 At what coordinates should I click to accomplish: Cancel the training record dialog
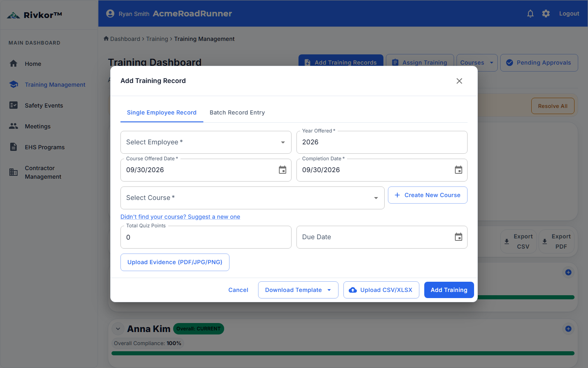click(238, 290)
